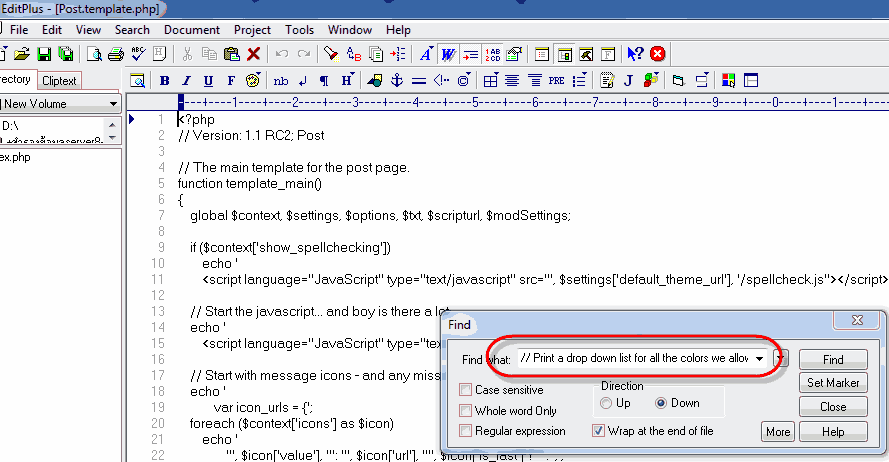The height and width of the screenshot is (462, 889).
Task: Click the Paste clipboard icon
Action: point(231,54)
